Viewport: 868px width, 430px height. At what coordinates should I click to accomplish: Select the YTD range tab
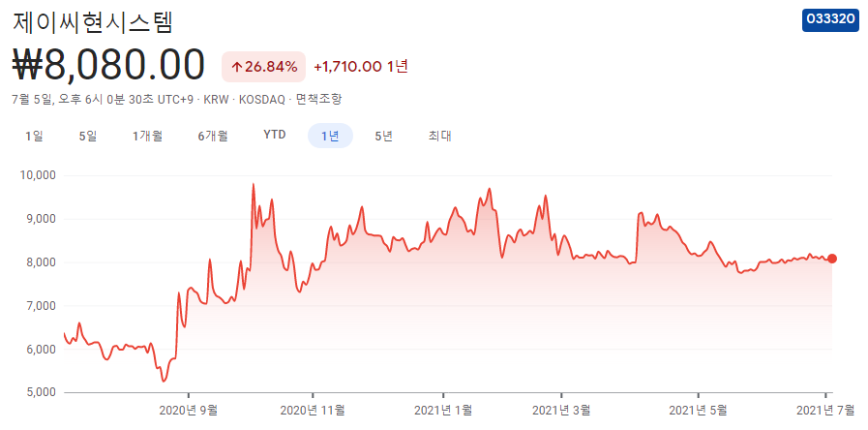(275, 136)
